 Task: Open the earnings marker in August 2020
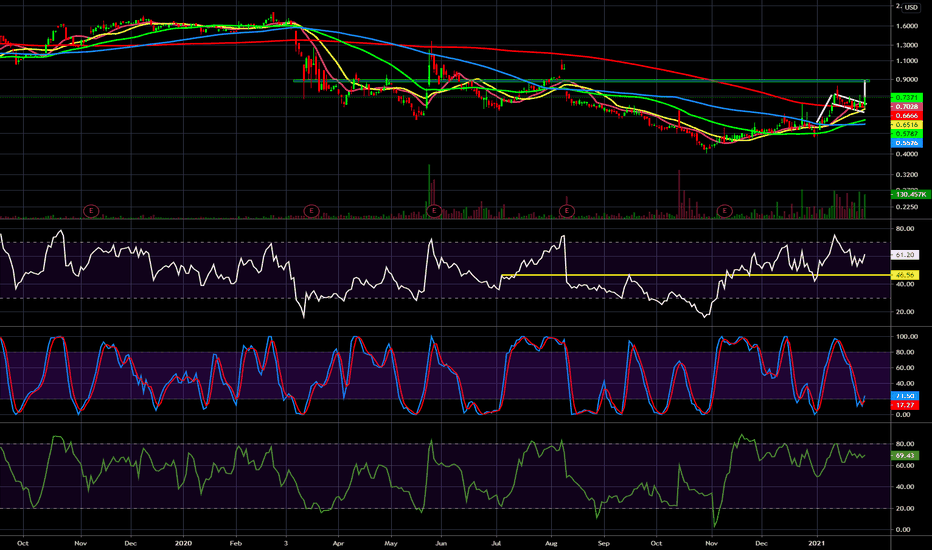[567, 210]
